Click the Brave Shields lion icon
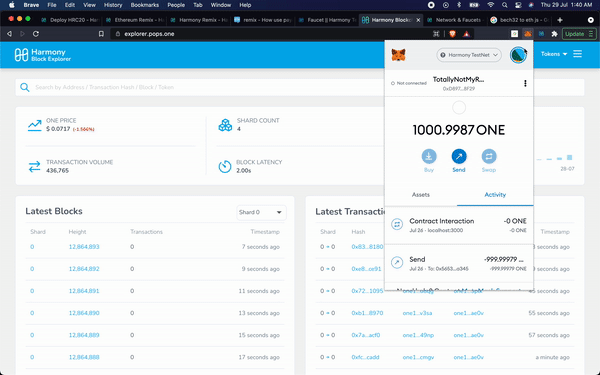 tap(452, 34)
